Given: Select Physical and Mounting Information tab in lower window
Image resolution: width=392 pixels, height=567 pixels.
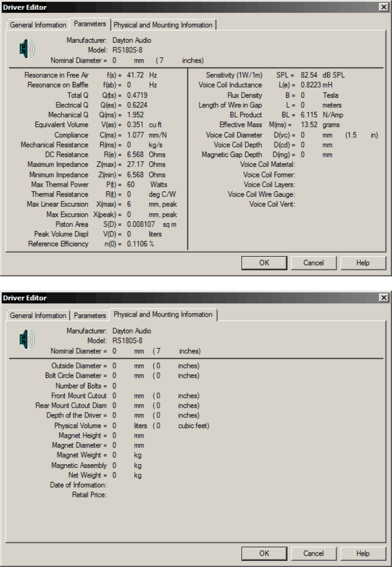Looking at the screenshot, I should click(x=163, y=314).
